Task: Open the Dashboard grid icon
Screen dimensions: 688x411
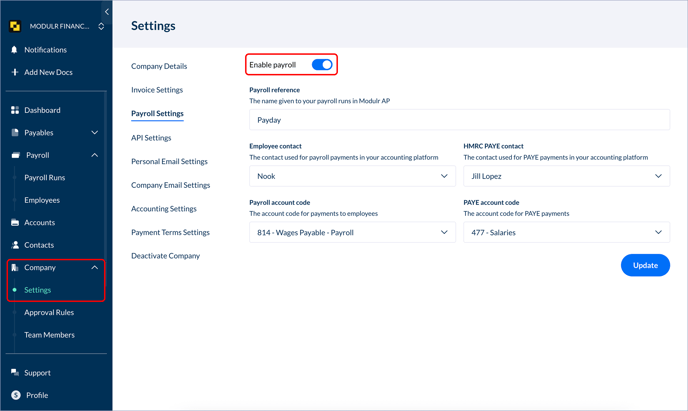Action: (x=15, y=110)
